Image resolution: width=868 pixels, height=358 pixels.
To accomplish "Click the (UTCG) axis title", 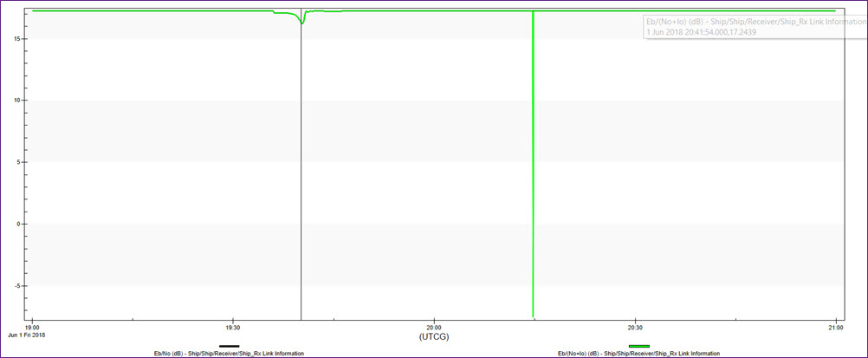I will click(433, 335).
